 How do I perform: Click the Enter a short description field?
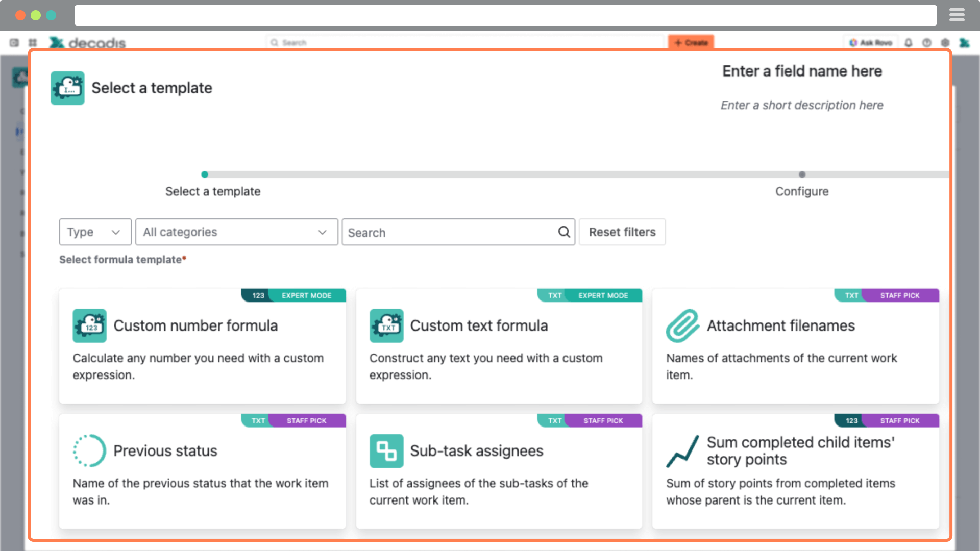coord(802,105)
